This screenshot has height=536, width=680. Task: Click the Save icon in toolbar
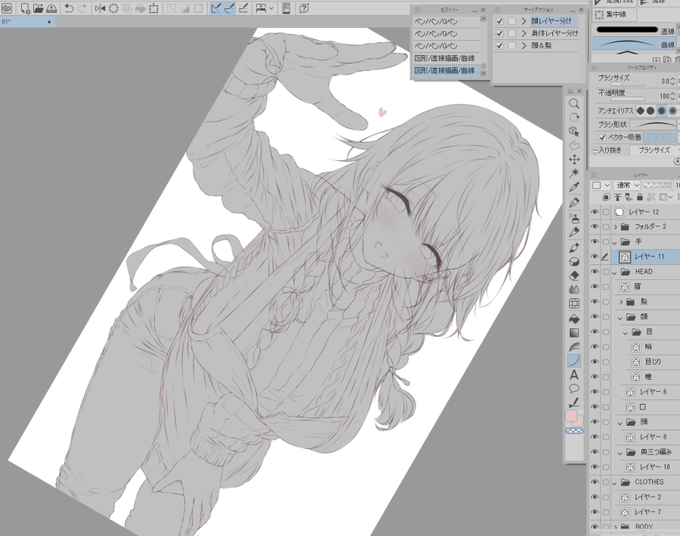point(51,8)
